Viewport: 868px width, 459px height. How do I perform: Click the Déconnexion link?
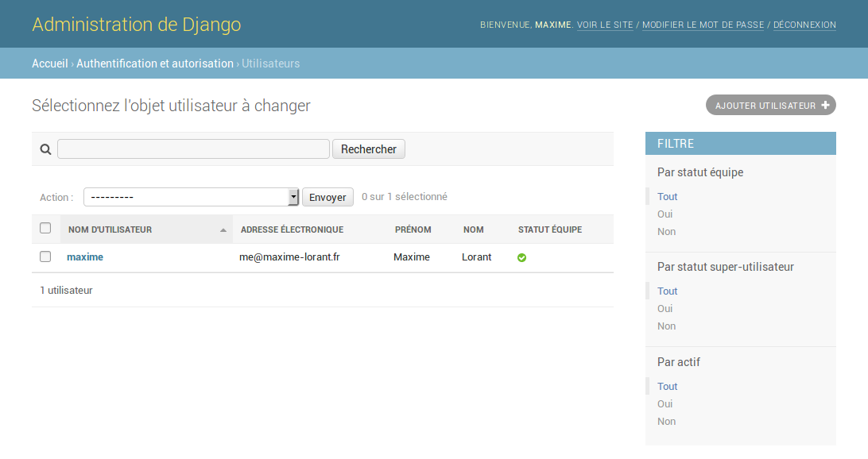[x=805, y=25]
